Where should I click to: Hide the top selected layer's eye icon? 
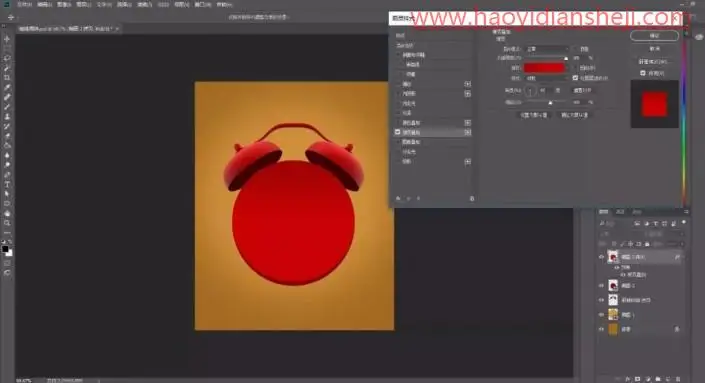point(602,257)
